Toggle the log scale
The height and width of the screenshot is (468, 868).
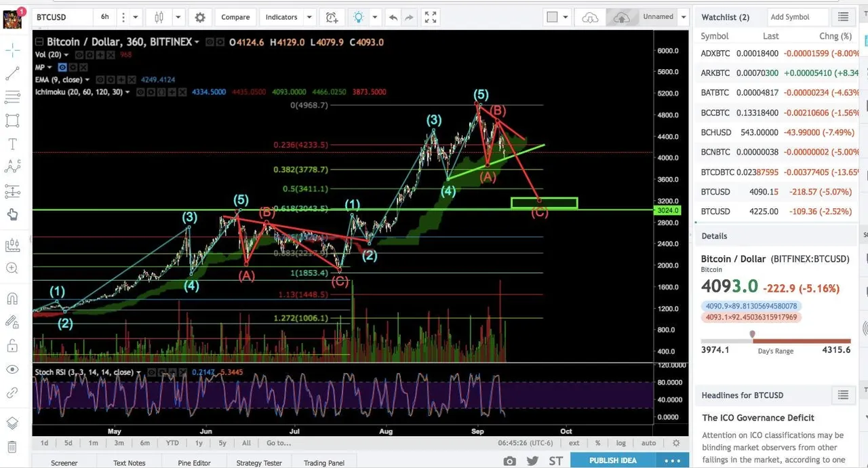point(620,443)
